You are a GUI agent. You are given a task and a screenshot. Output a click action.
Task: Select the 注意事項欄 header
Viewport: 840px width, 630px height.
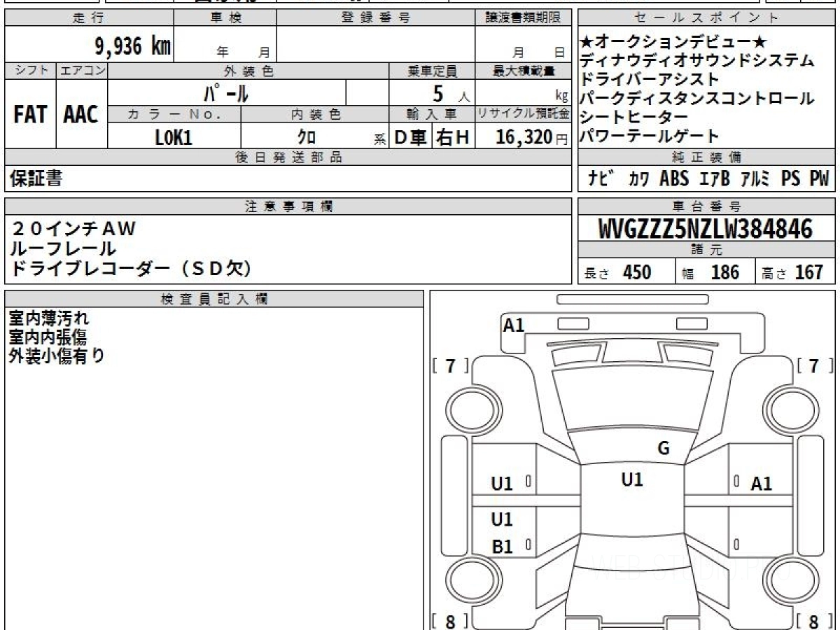tap(288, 206)
